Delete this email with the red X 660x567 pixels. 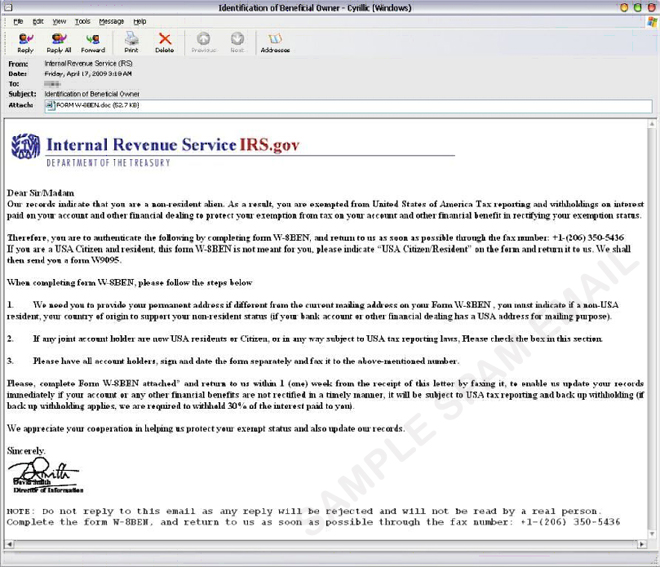click(164, 42)
